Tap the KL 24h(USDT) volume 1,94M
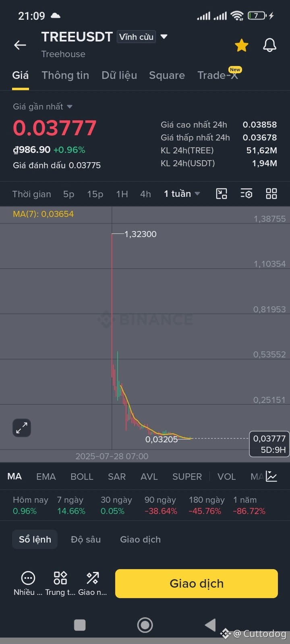The height and width of the screenshot is (644, 290). 265,163
